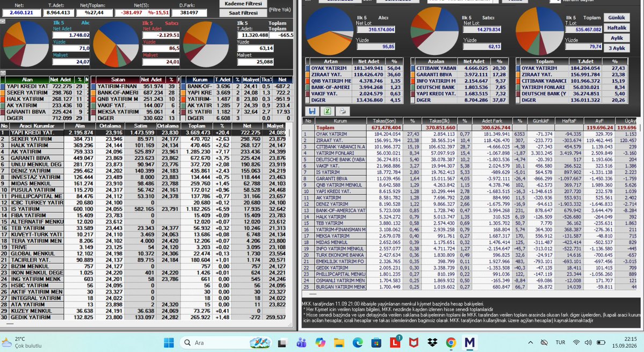Click the red Satan column header
This screenshot has height=352, width=644.
[x=118, y=80]
